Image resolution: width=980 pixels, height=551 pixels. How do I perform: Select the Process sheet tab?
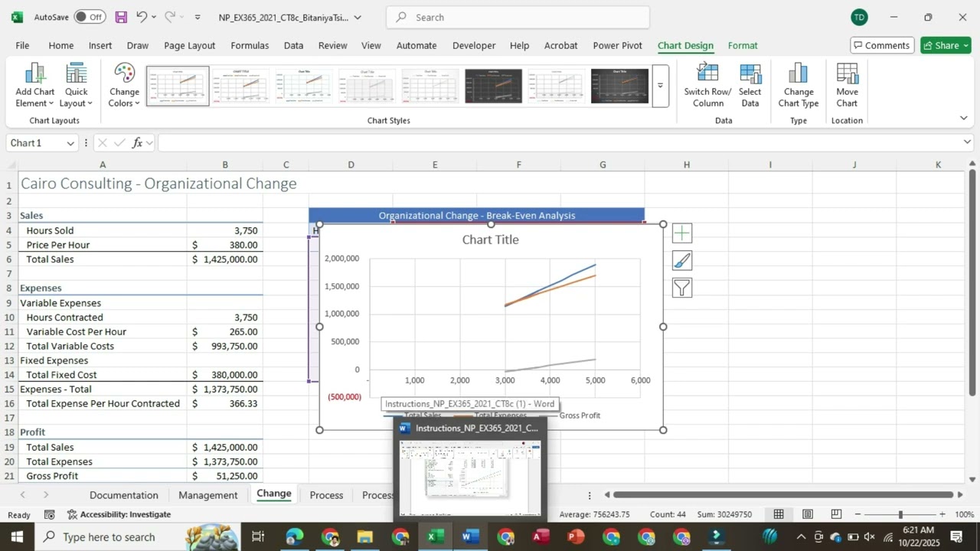pyautogui.click(x=326, y=495)
